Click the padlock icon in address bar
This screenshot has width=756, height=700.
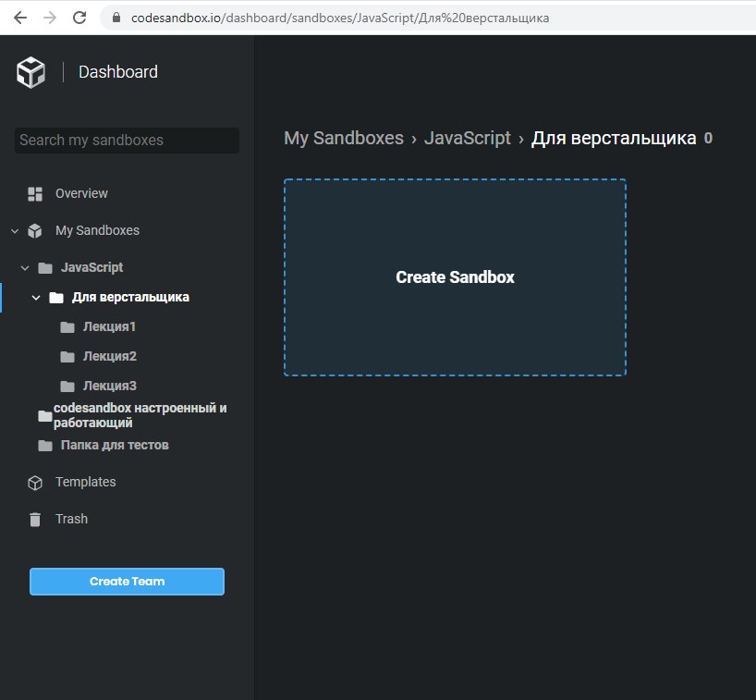pyautogui.click(x=116, y=18)
